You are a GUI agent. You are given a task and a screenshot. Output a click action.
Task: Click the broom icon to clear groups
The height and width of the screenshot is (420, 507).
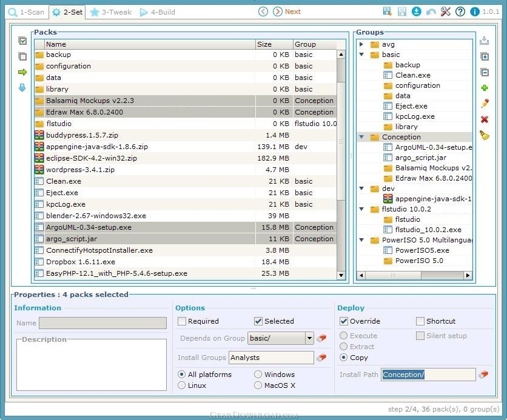pos(485,135)
